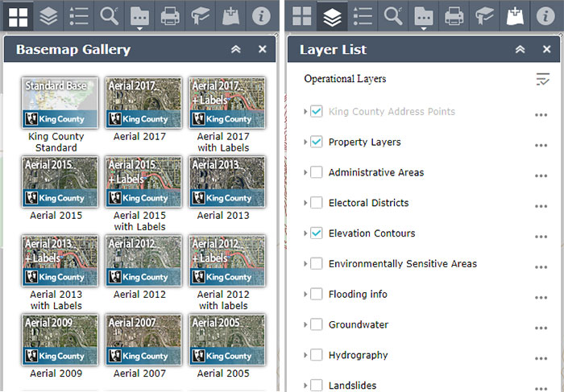Open the three-dot menu for Groundwater layer
The image size is (564, 392).
tap(541, 326)
